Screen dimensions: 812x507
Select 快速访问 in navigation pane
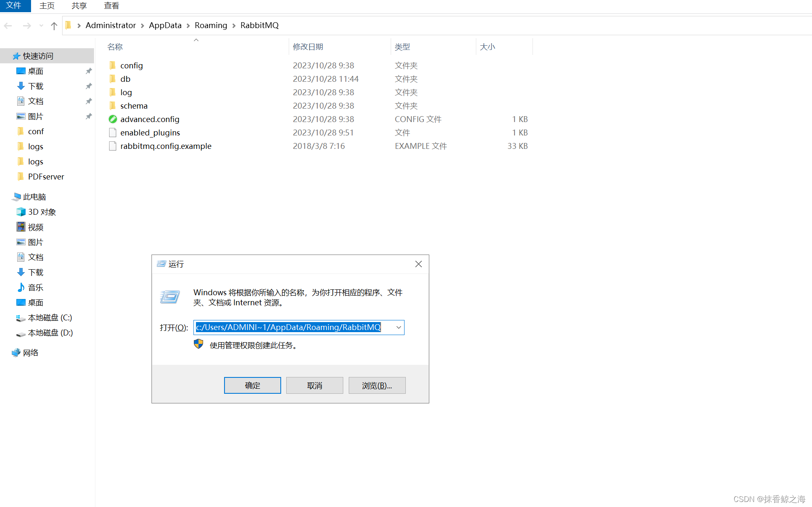click(x=47, y=56)
